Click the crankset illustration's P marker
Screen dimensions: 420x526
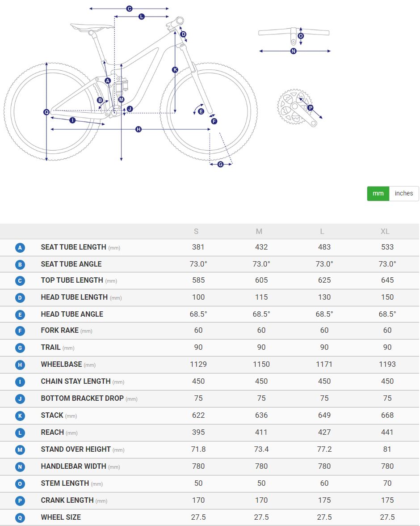pyautogui.click(x=311, y=107)
